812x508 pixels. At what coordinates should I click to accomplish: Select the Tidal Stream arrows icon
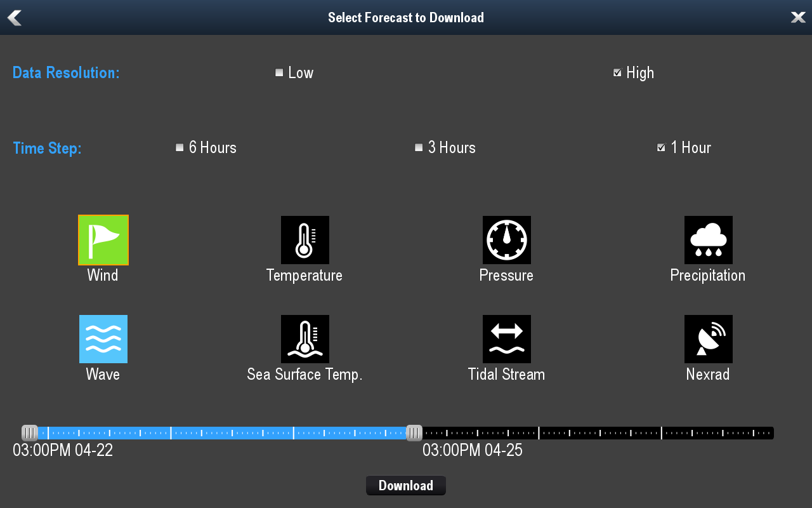point(507,339)
